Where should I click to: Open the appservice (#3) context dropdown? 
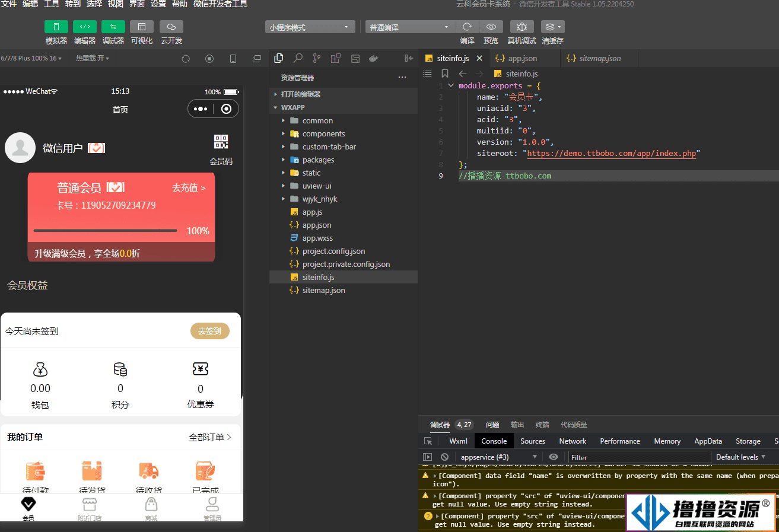pos(498,457)
